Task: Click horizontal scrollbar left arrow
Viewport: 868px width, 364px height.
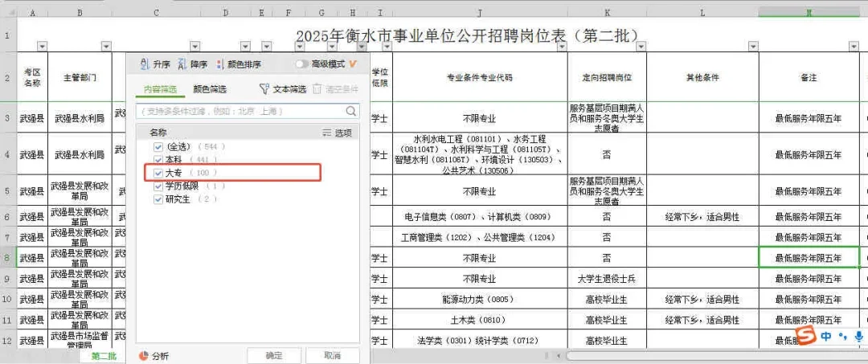Action: click(559, 356)
